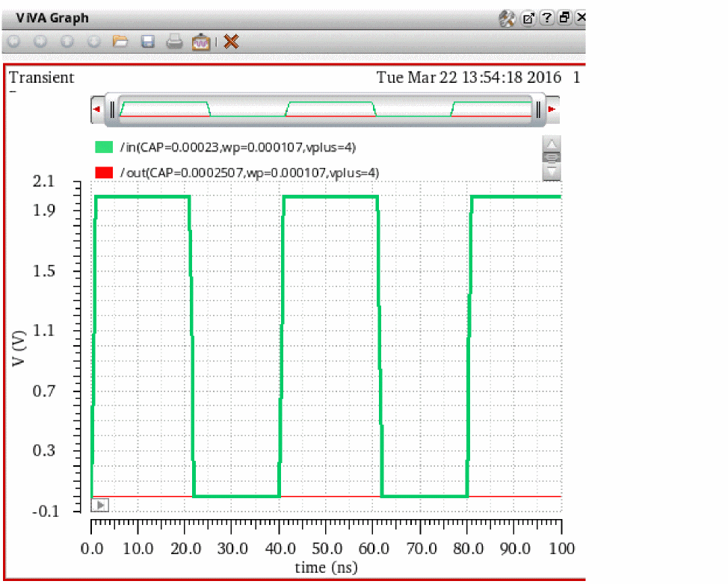
Task: Click the 100 value on time axis
Action: [x=562, y=549]
